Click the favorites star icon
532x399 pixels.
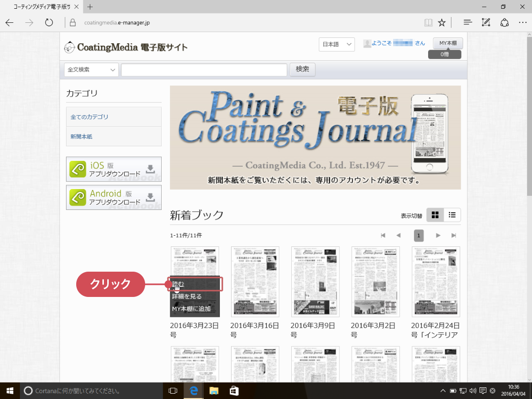[x=442, y=22]
